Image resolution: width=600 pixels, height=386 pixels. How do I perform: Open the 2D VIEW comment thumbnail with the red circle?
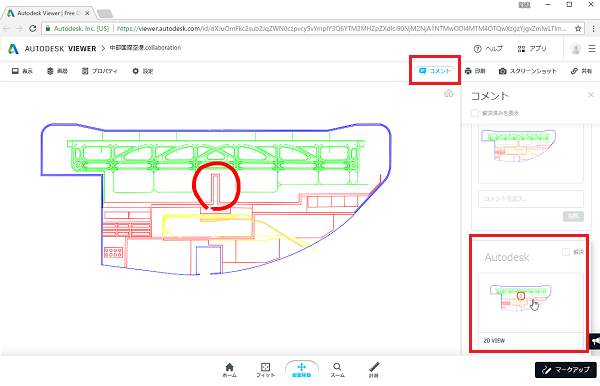[531, 302]
